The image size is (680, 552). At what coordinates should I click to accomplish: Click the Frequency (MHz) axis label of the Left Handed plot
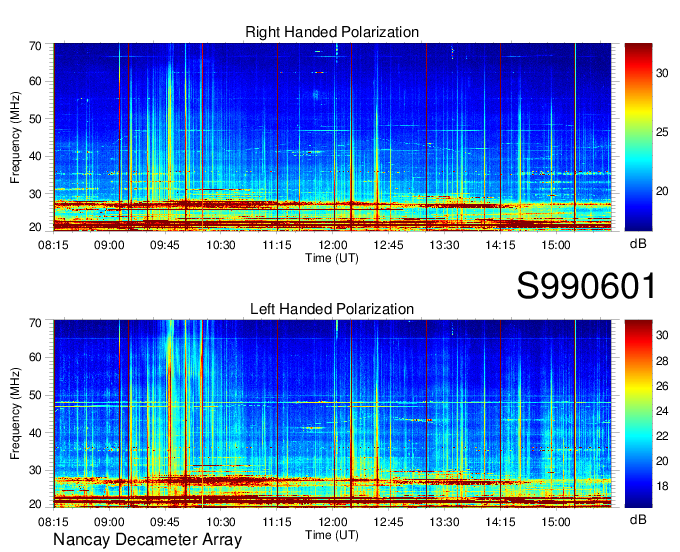[x=15, y=414]
